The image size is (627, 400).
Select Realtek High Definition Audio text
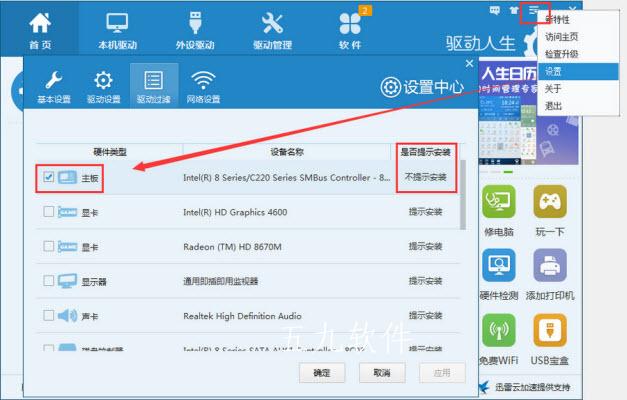pyautogui.click(x=242, y=316)
